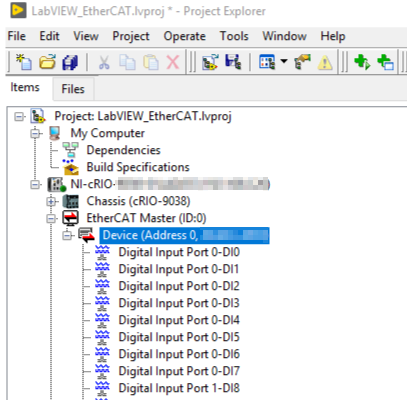Select My Computer in the tree
Image resolution: width=407 pixels, height=400 pixels.
coord(107,133)
